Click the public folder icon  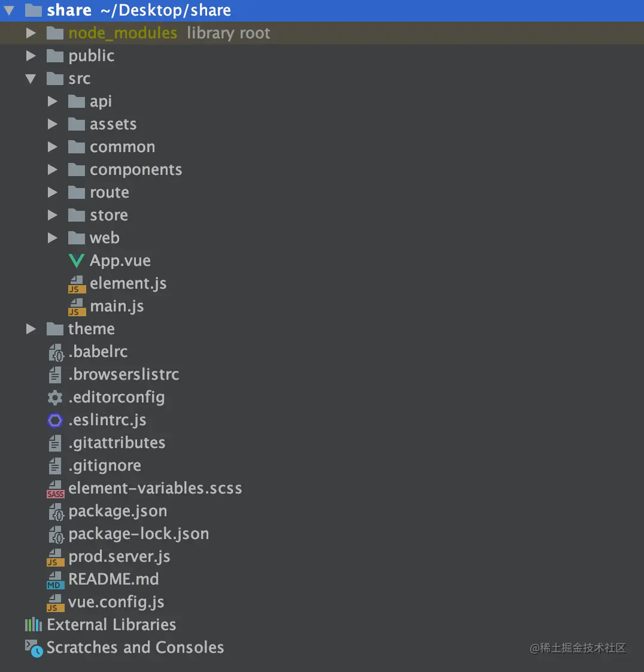55,56
